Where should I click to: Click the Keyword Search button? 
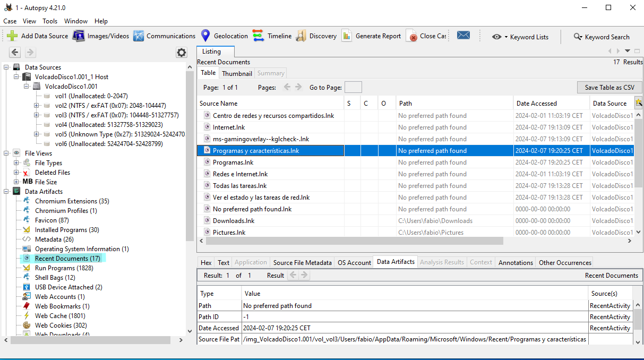click(x=602, y=37)
